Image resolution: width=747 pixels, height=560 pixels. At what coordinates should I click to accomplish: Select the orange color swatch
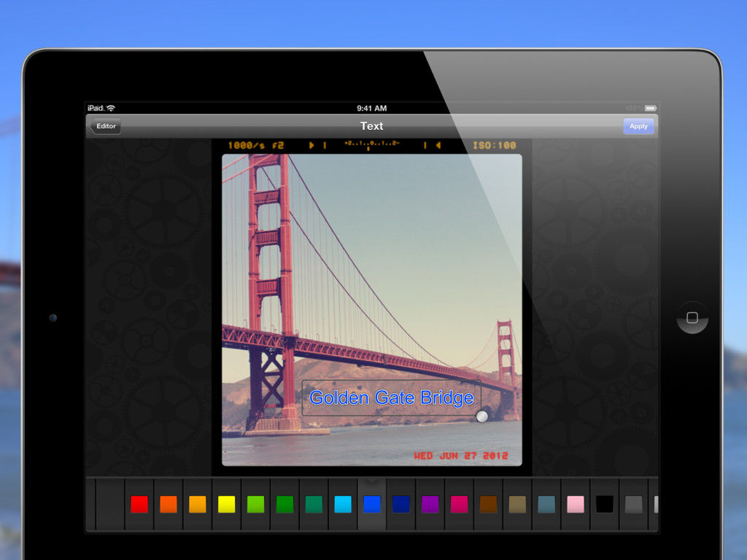(169, 505)
